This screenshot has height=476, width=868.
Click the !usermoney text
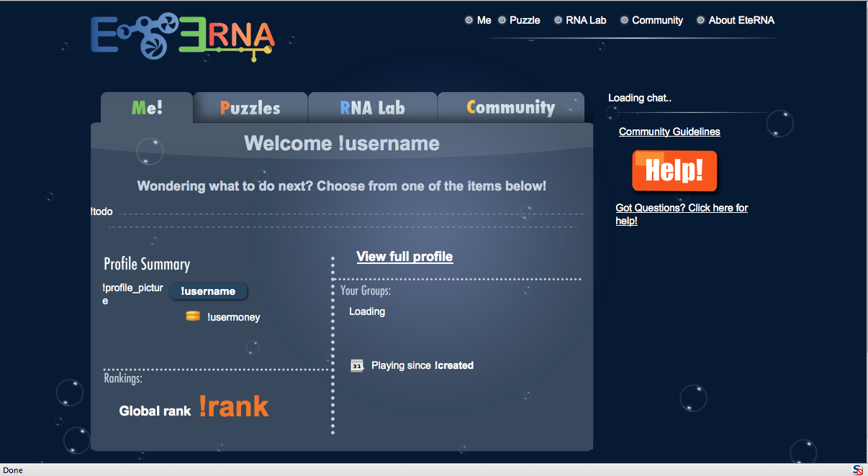point(234,317)
